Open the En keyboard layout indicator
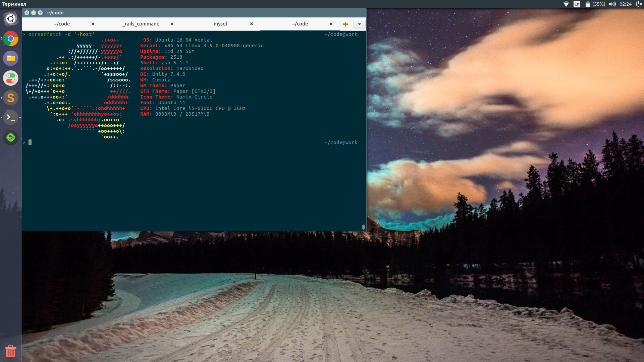The height and width of the screenshot is (362, 644). click(x=577, y=4)
